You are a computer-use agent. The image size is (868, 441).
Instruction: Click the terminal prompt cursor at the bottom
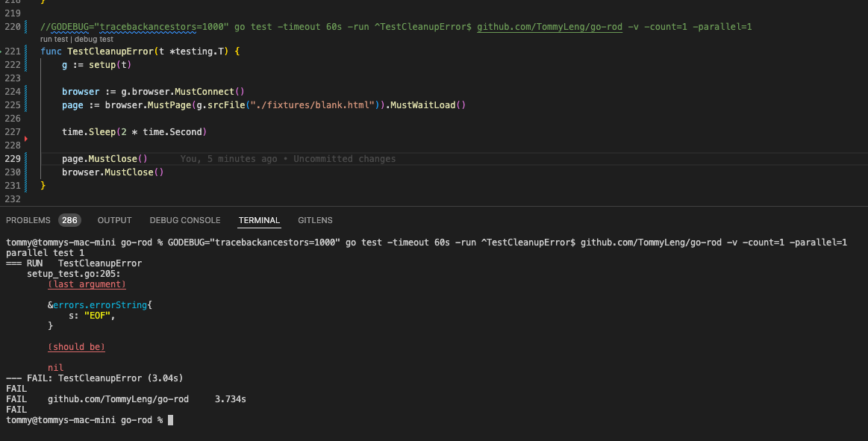[x=170, y=420]
